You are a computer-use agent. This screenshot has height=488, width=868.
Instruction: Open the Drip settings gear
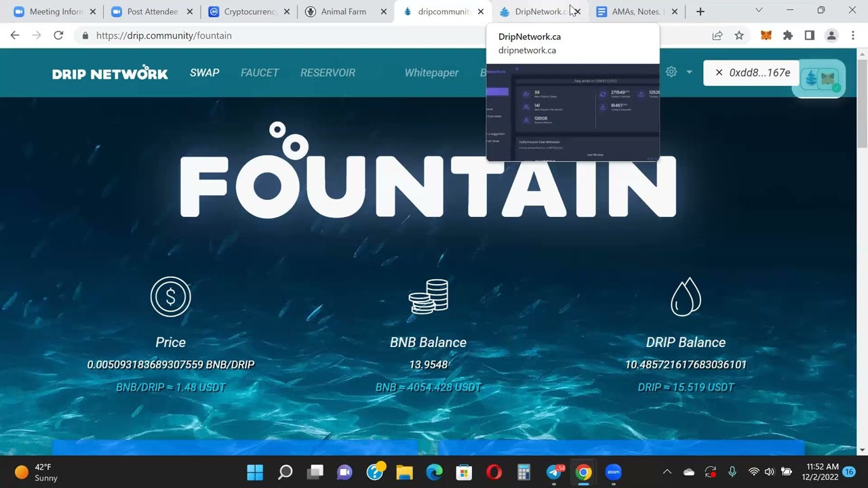[x=671, y=72]
